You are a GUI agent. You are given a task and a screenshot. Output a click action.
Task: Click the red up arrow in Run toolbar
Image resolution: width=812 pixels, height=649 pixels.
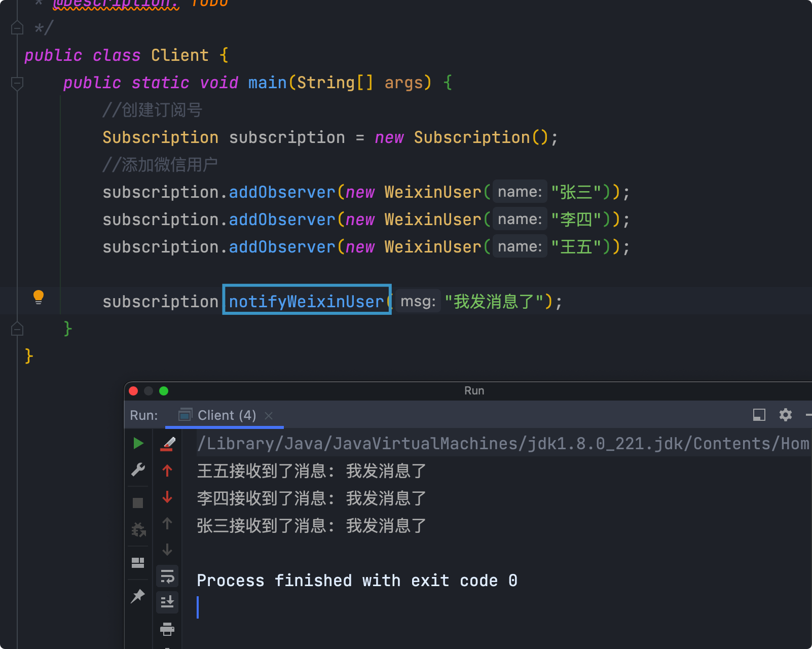click(x=167, y=471)
